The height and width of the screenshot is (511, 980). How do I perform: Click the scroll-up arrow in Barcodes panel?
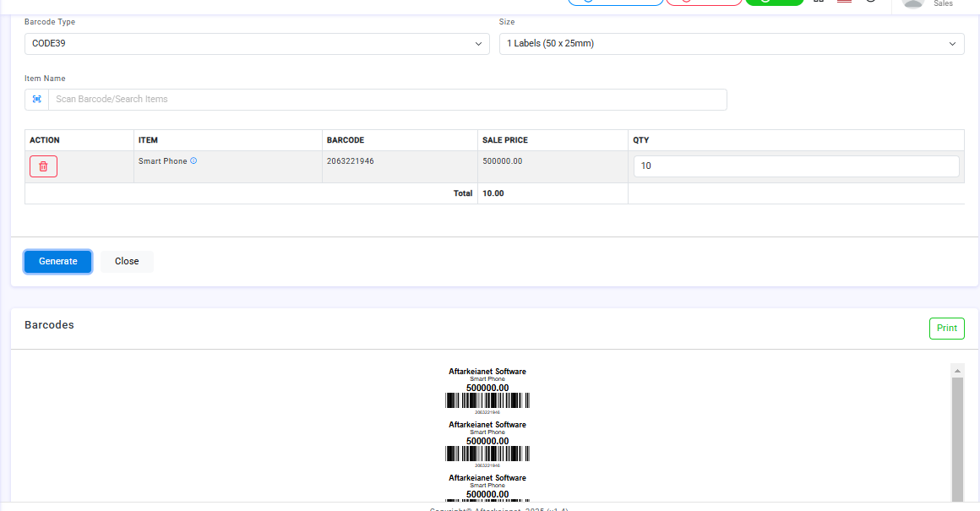click(x=957, y=371)
